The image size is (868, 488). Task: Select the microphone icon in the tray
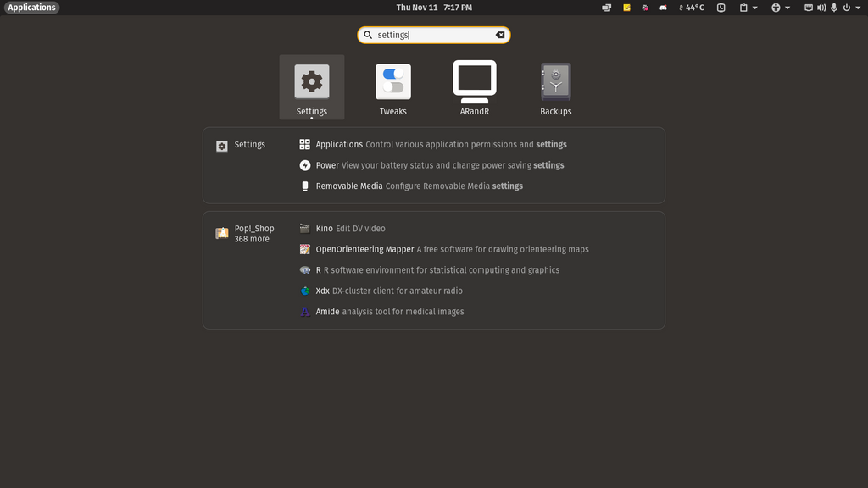click(834, 8)
